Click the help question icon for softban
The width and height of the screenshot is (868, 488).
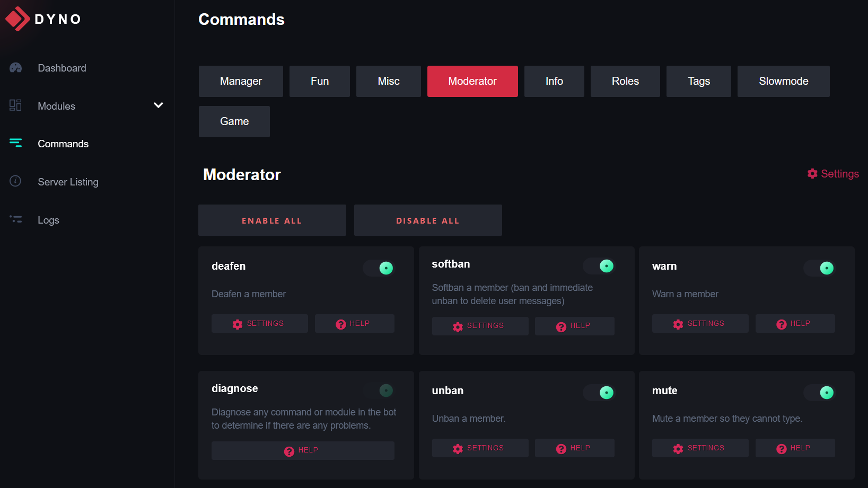coord(562,327)
